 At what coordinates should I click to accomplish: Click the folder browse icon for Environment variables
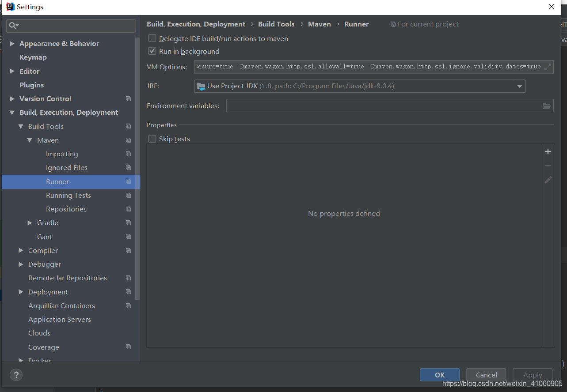547,106
